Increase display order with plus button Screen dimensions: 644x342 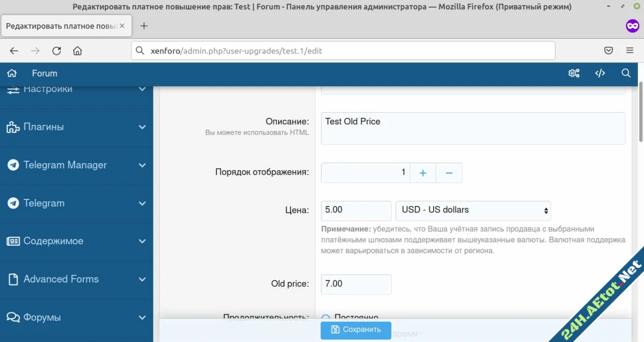423,173
